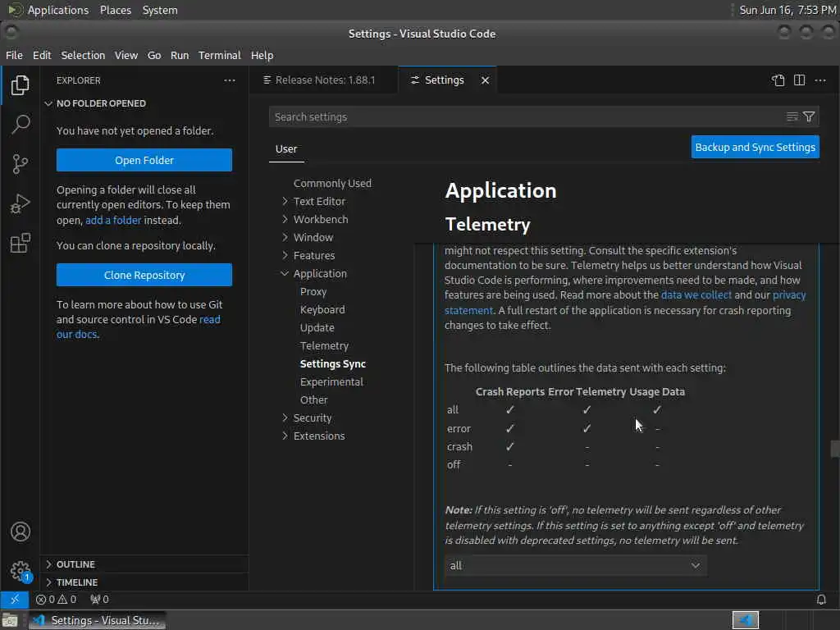Close the Settings tab
This screenshot has width=840, height=630.
[485, 80]
